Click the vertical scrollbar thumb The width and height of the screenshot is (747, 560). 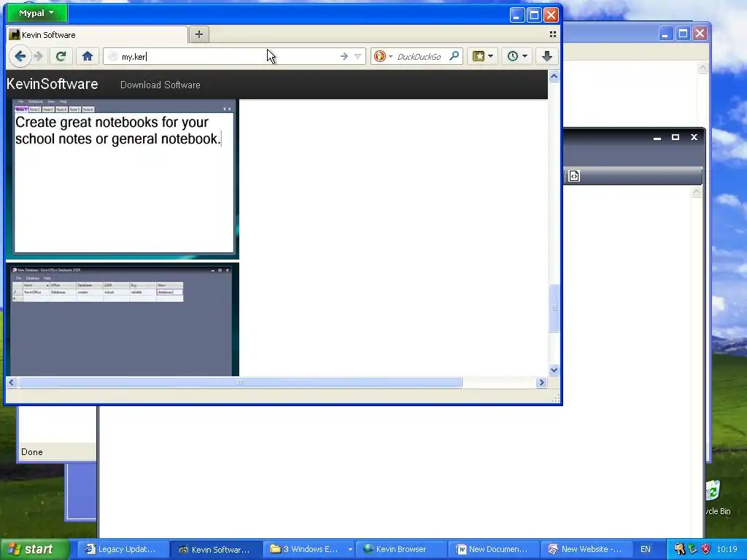pos(554,308)
